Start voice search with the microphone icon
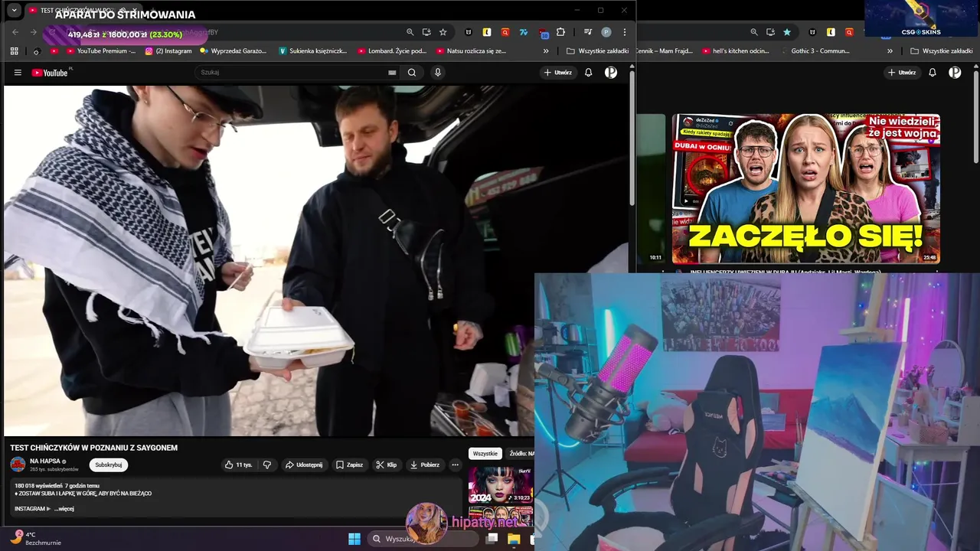This screenshot has height=551, width=980. point(438,73)
